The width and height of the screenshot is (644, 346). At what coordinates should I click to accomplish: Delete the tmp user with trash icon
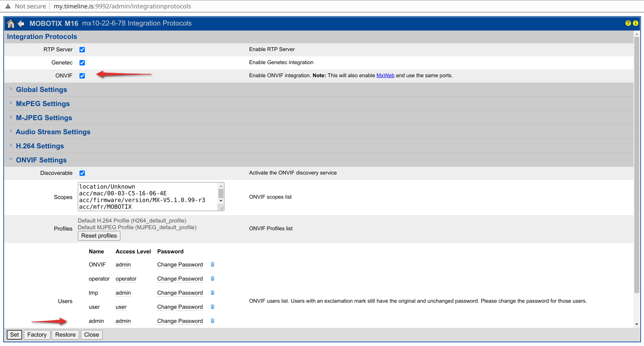[x=212, y=293]
